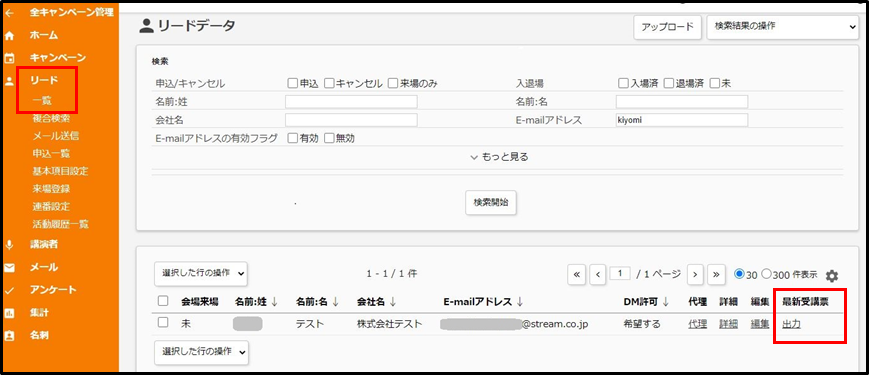Click the business card icon beside 名刺

coord(9,336)
